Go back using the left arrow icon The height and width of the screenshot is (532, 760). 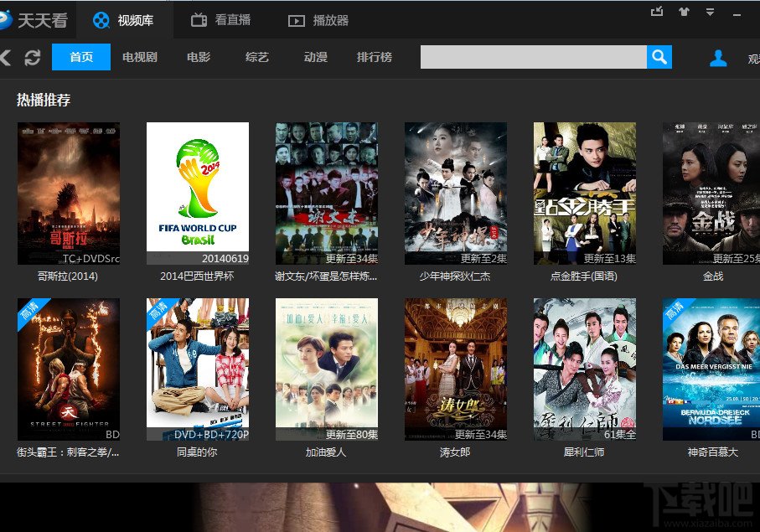click(x=5, y=58)
